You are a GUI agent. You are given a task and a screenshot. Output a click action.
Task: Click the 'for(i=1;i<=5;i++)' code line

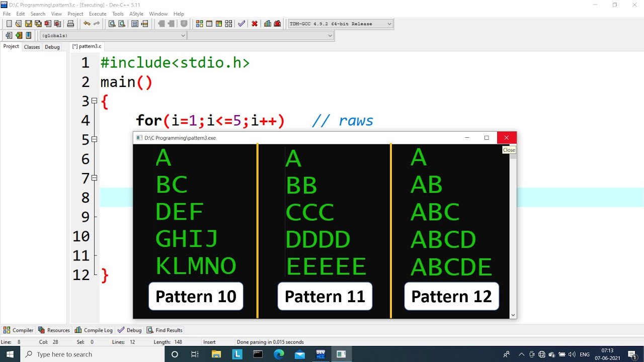(210, 121)
